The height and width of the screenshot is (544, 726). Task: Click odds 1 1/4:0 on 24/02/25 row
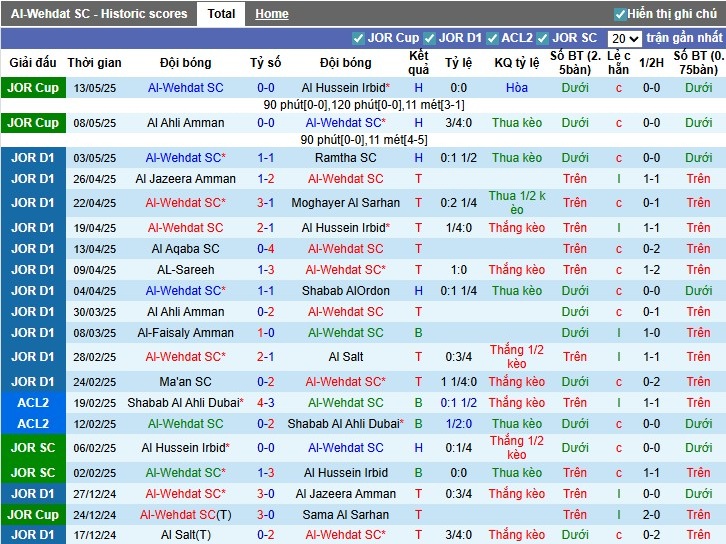pos(458,382)
